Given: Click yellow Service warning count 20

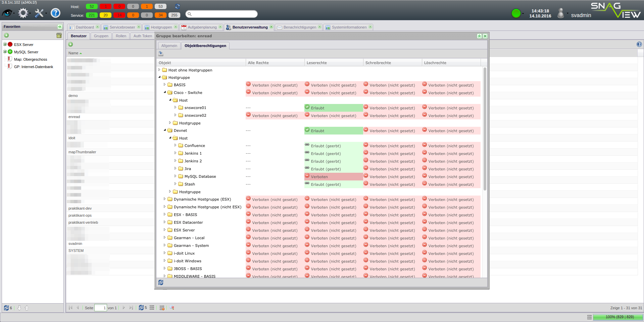Looking at the screenshot, I should coord(105,15).
